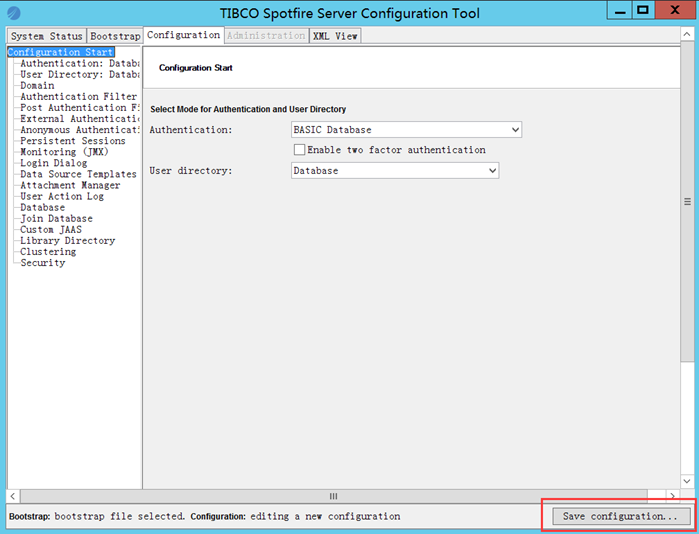This screenshot has height=534, width=699.
Task: Open the Authentication dropdown (BASIC Database)
Action: 406,130
